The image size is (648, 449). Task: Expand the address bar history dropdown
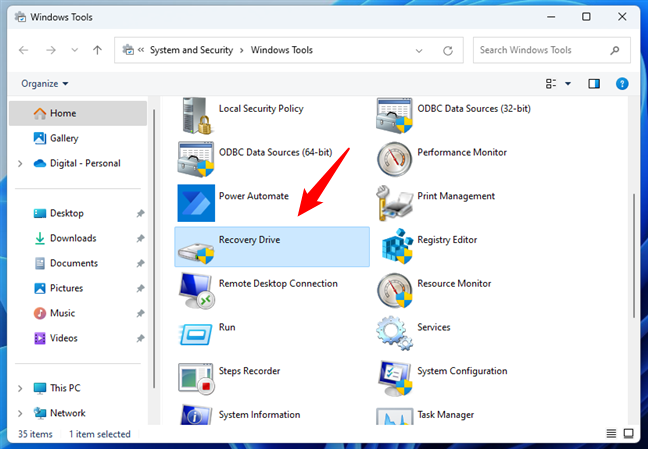click(x=419, y=51)
